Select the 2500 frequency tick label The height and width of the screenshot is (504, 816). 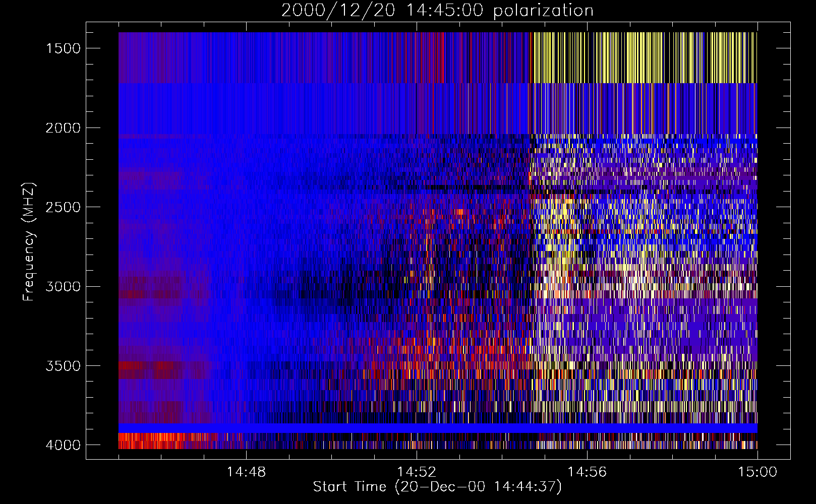[63, 207]
